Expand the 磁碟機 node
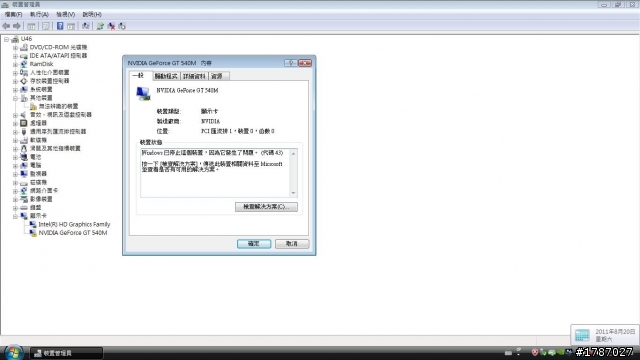The width and height of the screenshot is (640, 360). coord(15,182)
